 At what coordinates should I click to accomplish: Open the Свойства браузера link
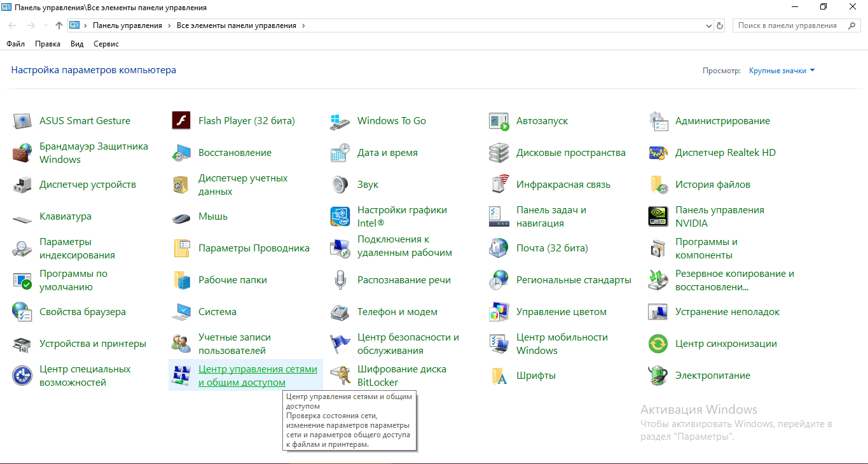(x=83, y=312)
